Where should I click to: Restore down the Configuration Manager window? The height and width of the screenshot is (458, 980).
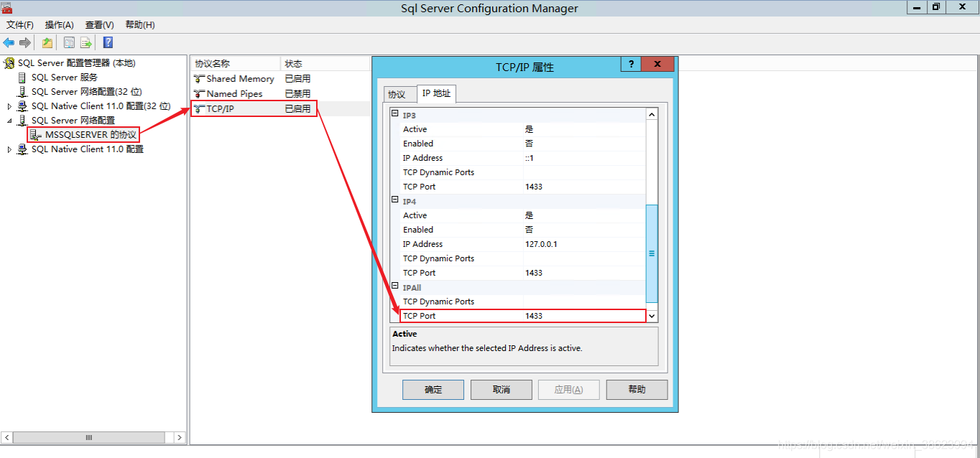(x=936, y=7)
